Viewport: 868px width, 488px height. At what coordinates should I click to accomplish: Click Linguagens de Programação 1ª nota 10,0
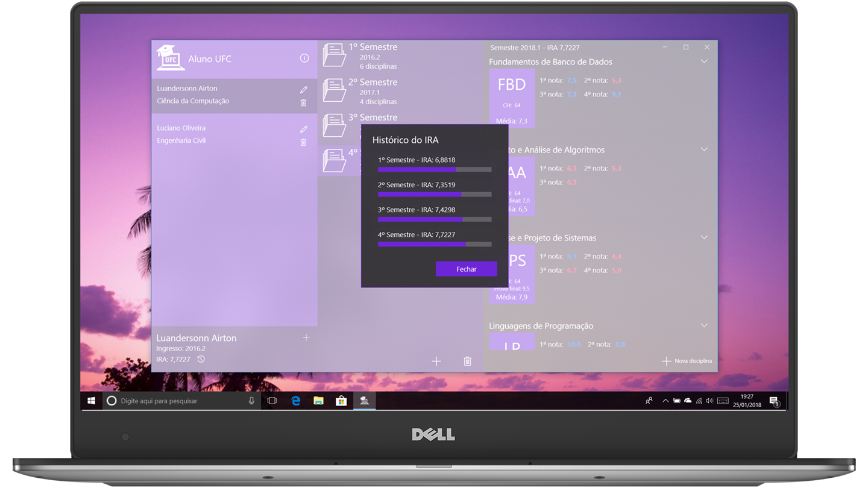574,345
